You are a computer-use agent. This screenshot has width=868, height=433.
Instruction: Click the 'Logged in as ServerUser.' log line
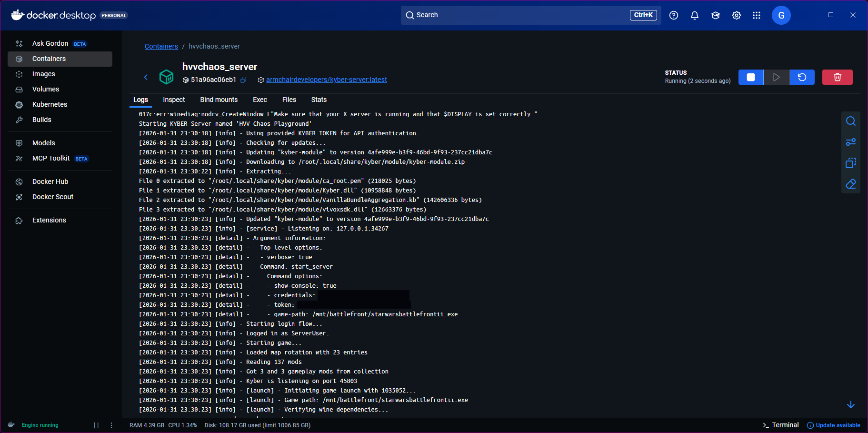point(234,333)
